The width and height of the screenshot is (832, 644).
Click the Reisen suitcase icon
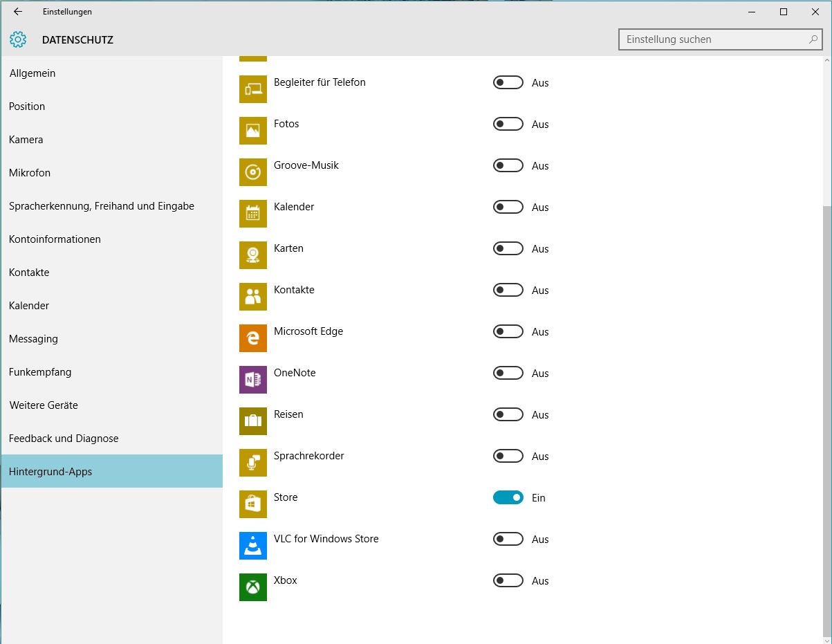(253, 421)
